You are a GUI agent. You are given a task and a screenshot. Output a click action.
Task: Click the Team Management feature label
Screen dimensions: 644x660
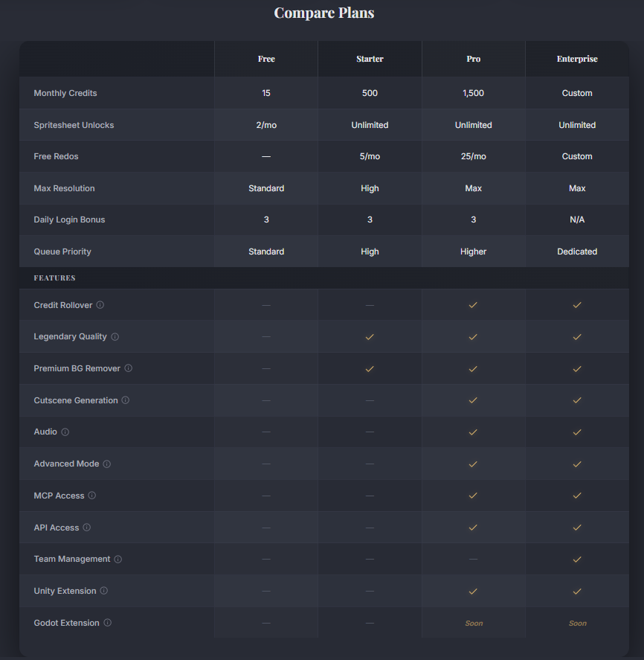(72, 559)
